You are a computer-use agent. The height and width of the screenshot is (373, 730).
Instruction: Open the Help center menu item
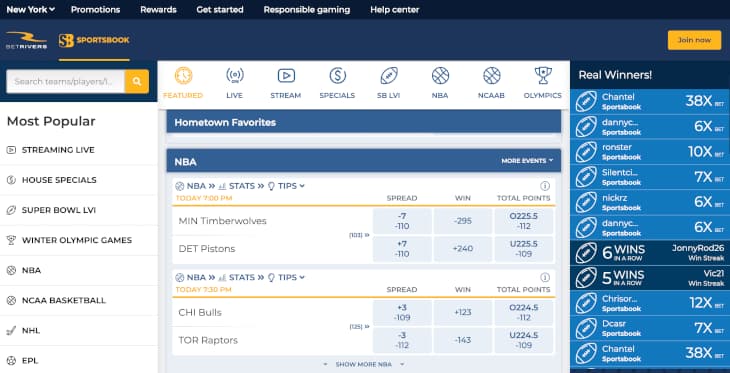point(395,9)
